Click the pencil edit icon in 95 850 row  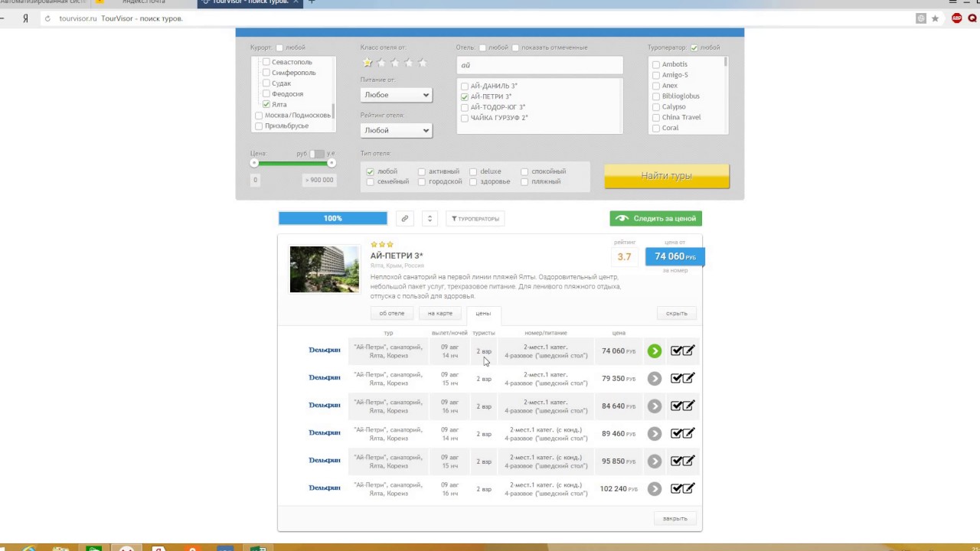pos(688,461)
